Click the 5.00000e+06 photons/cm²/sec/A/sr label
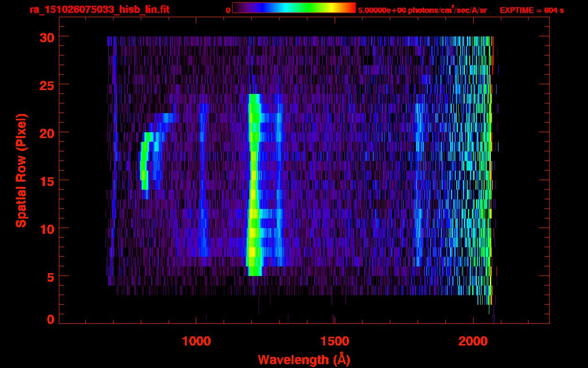The height and width of the screenshot is (368, 588). point(422,10)
